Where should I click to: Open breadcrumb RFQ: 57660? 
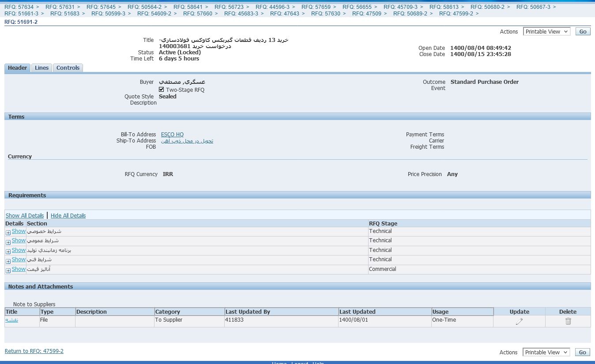(x=198, y=14)
